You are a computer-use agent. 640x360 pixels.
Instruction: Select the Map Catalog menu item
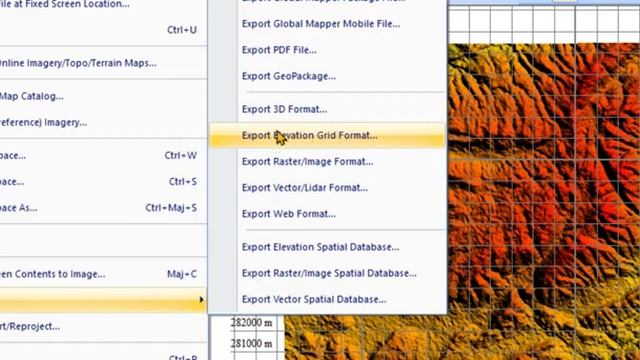click(x=103, y=97)
